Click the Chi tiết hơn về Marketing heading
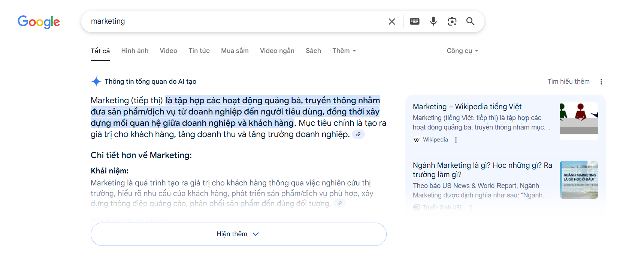This screenshot has height=253, width=644. click(x=141, y=155)
